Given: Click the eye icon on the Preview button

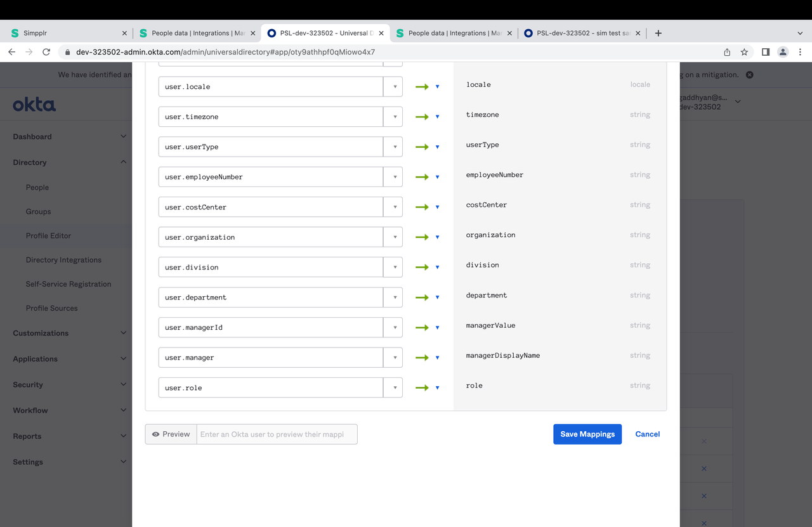Looking at the screenshot, I should pos(155,434).
